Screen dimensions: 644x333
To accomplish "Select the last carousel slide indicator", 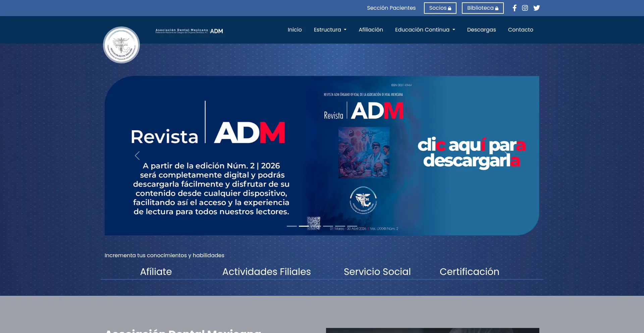I will (x=352, y=226).
